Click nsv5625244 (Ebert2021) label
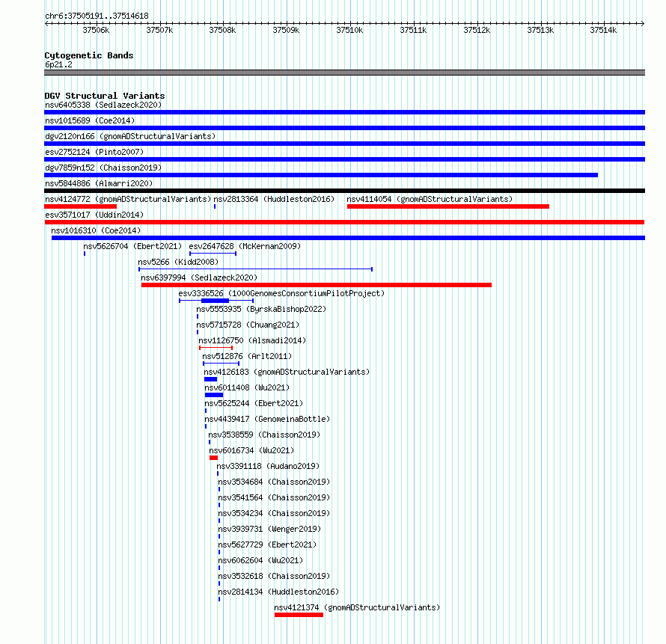 point(254,403)
